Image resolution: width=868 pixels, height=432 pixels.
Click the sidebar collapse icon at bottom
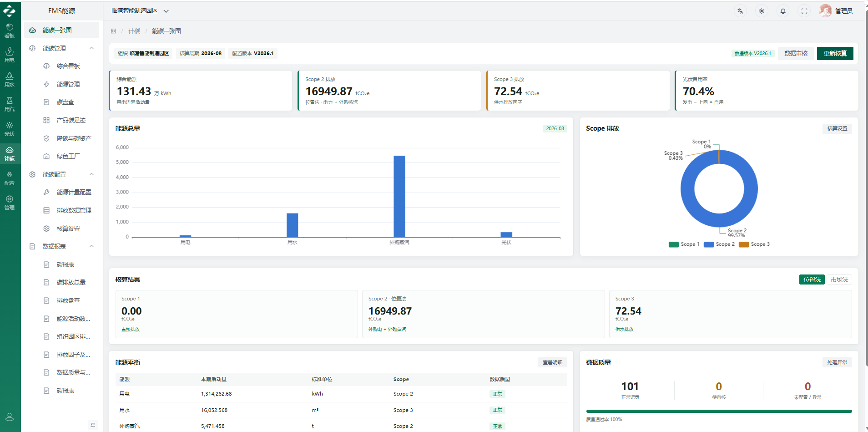pos(93,425)
